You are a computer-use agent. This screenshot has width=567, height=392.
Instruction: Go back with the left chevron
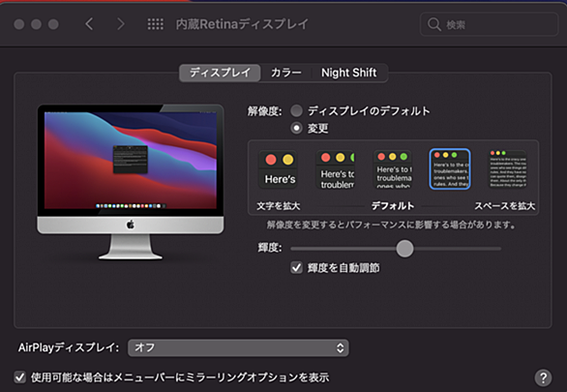(89, 24)
